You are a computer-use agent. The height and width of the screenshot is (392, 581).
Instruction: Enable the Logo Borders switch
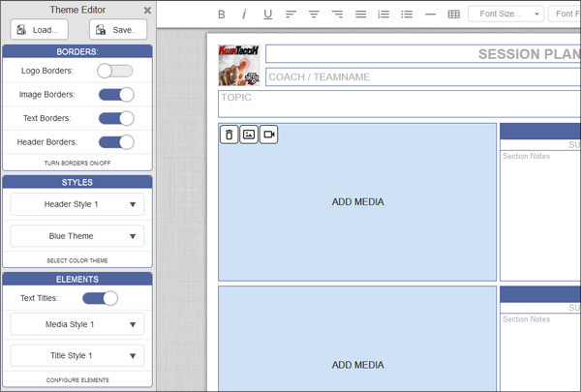point(115,71)
